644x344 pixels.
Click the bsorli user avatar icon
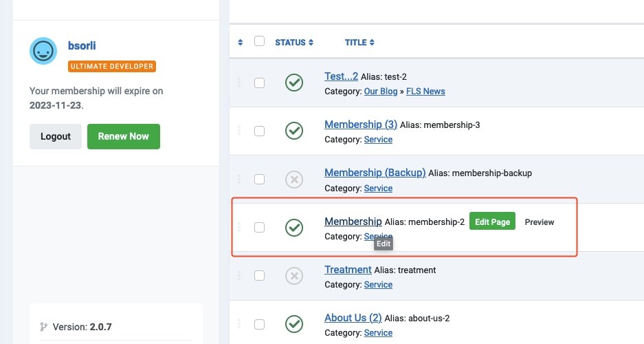click(x=43, y=50)
